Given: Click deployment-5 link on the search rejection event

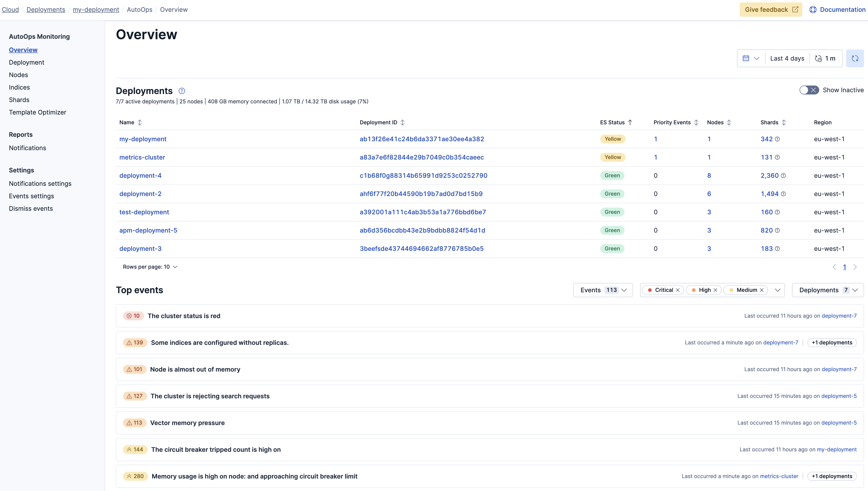Looking at the screenshot, I should coord(839,396).
